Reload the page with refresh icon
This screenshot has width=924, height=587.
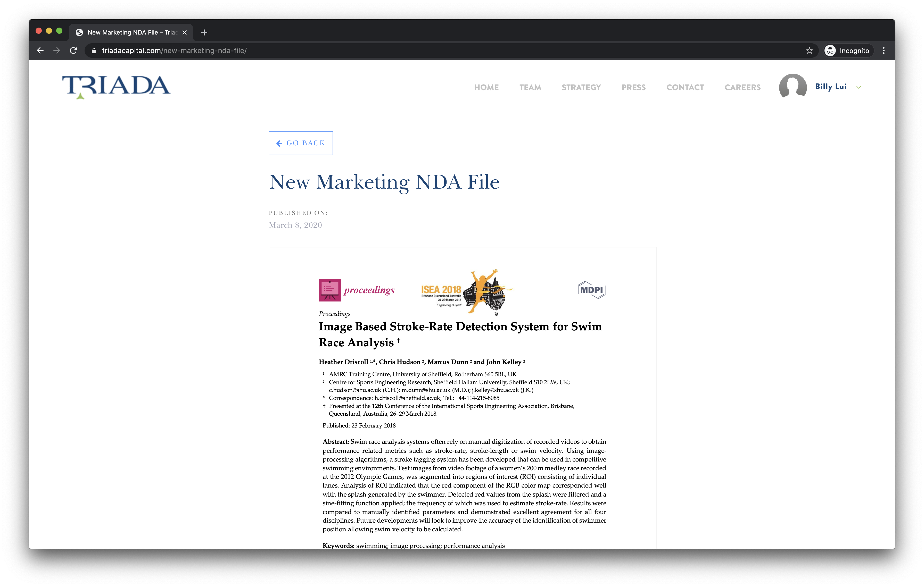[73, 51]
